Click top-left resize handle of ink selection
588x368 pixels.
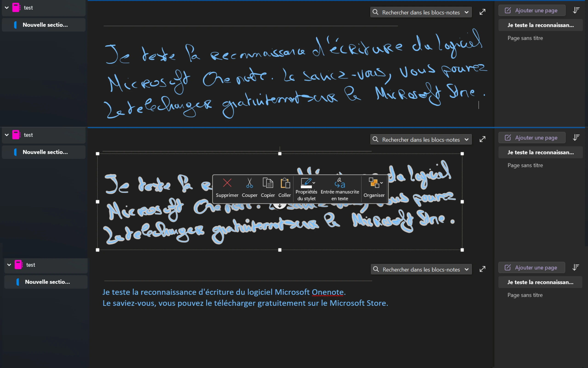pos(98,154)
